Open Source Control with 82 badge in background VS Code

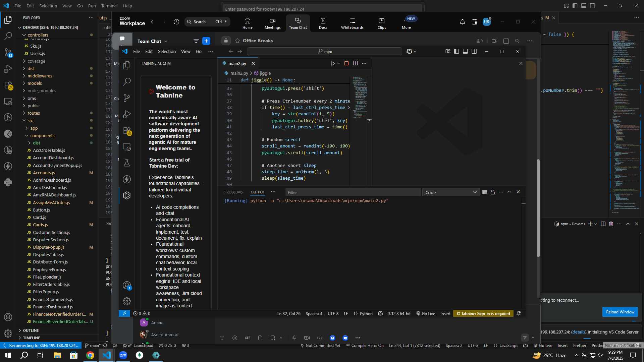coord(8,52)
